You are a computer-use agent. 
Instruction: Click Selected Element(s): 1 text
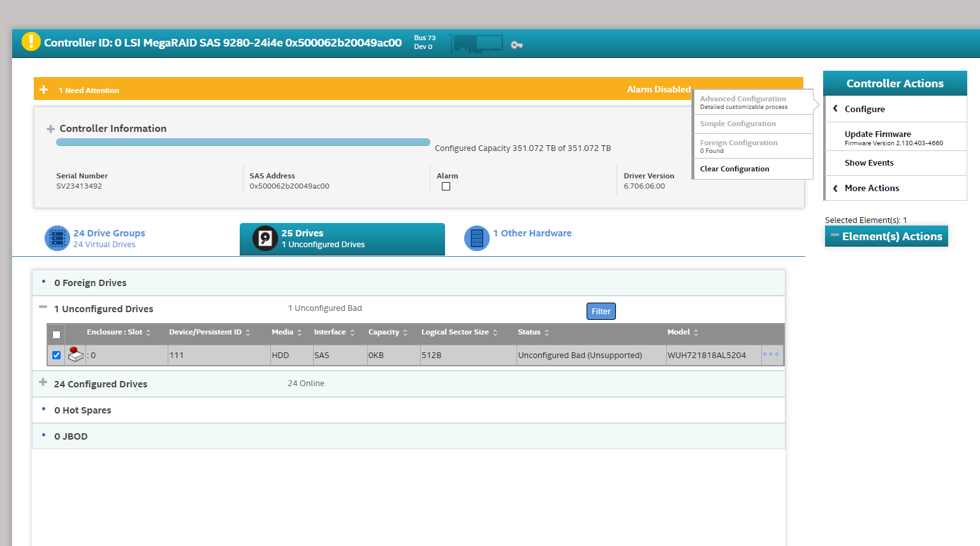click(x=866, y=220)
